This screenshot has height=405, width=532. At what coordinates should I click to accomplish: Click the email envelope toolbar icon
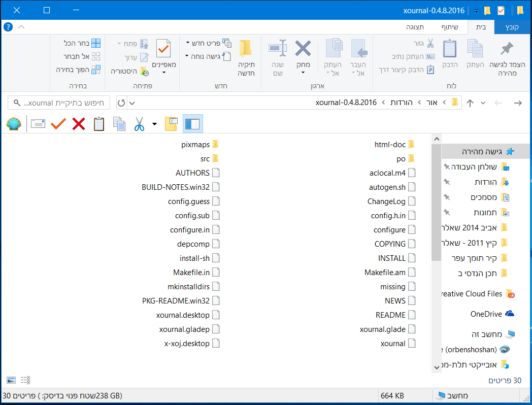click(38, 124)
